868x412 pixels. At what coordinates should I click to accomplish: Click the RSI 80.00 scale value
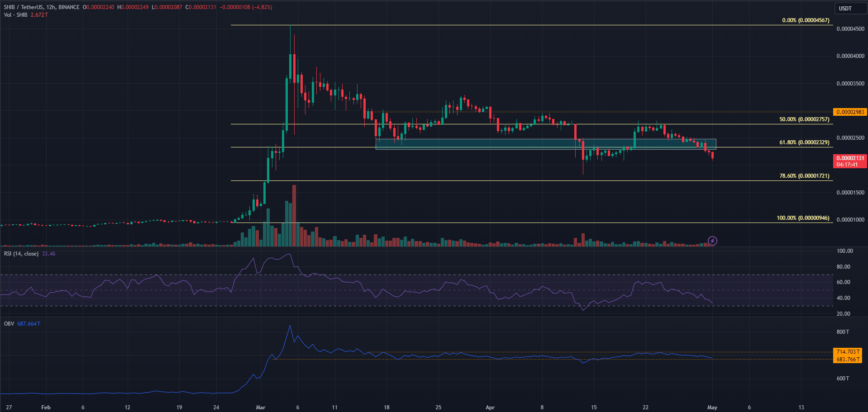click(843, 267)
